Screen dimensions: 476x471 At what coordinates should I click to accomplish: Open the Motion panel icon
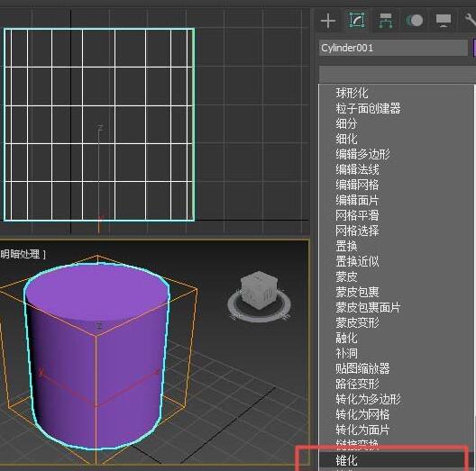415,21
